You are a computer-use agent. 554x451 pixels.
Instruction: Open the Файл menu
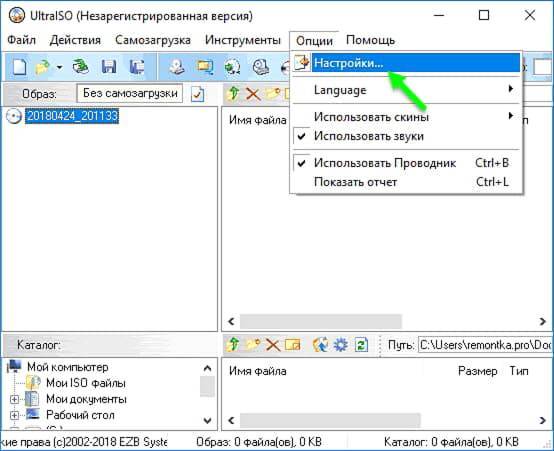(x=22, y=40)
